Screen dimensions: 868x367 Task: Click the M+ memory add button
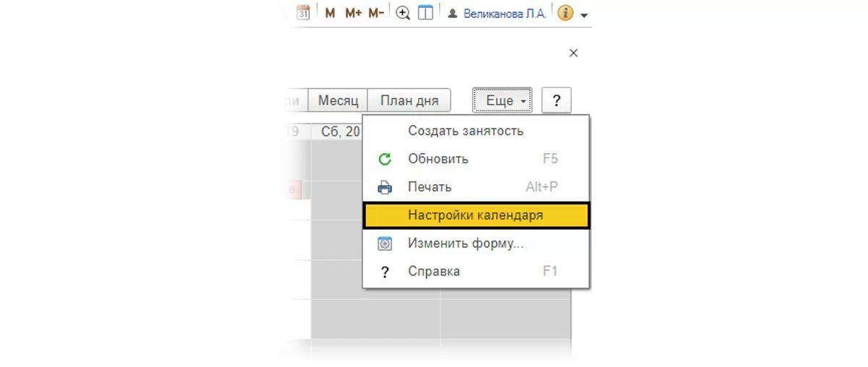[353, 13]
